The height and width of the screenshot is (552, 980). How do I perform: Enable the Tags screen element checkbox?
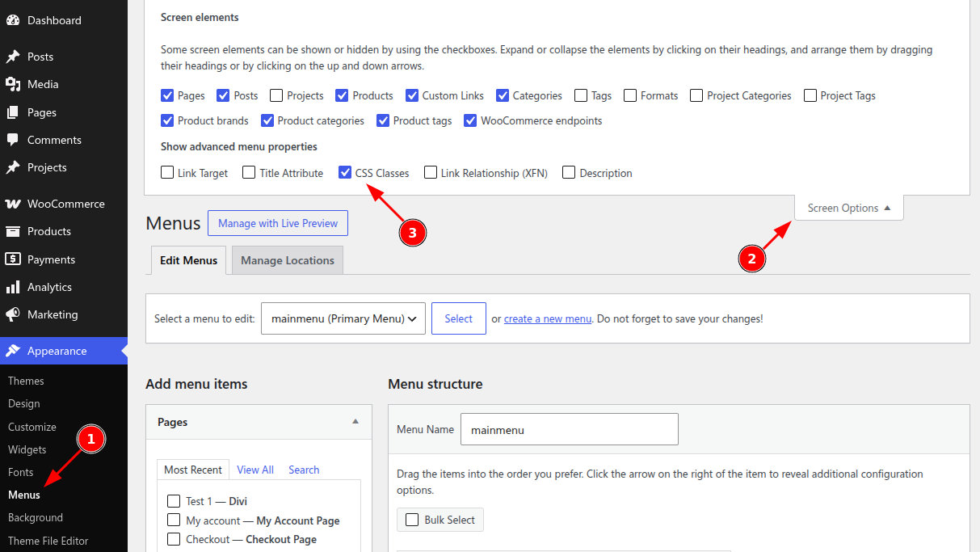[x=581, y=95]
